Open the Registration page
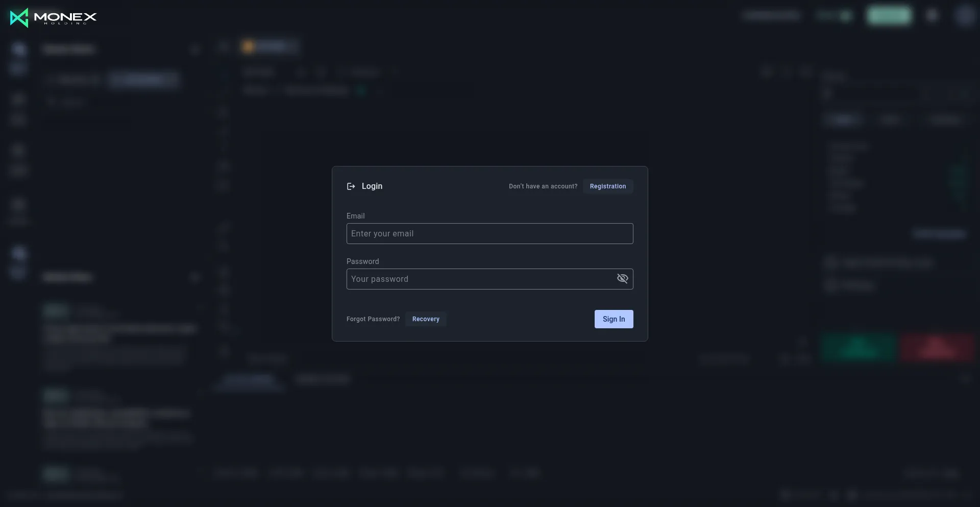The image size is (980, 507). coord(607,186)
